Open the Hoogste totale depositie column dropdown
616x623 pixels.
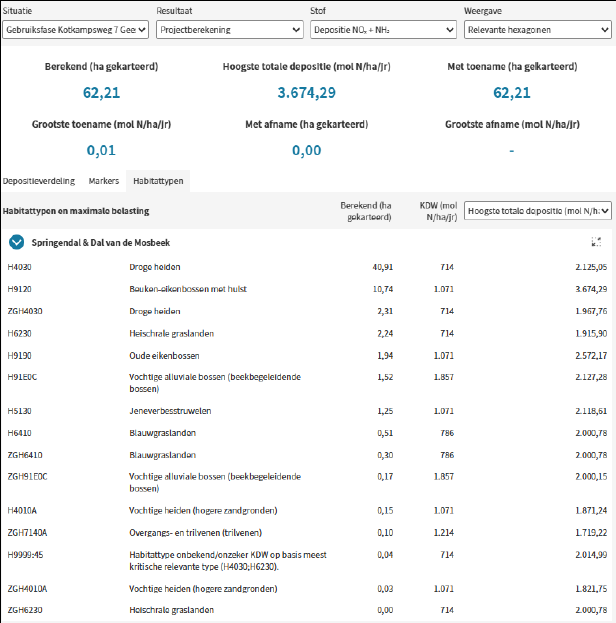[x=538, y=211]
